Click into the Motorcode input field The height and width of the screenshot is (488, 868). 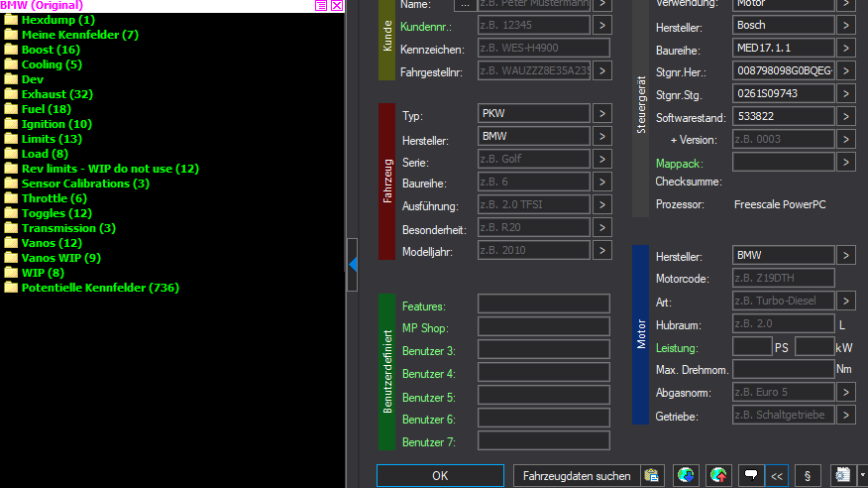pos(783,278)
